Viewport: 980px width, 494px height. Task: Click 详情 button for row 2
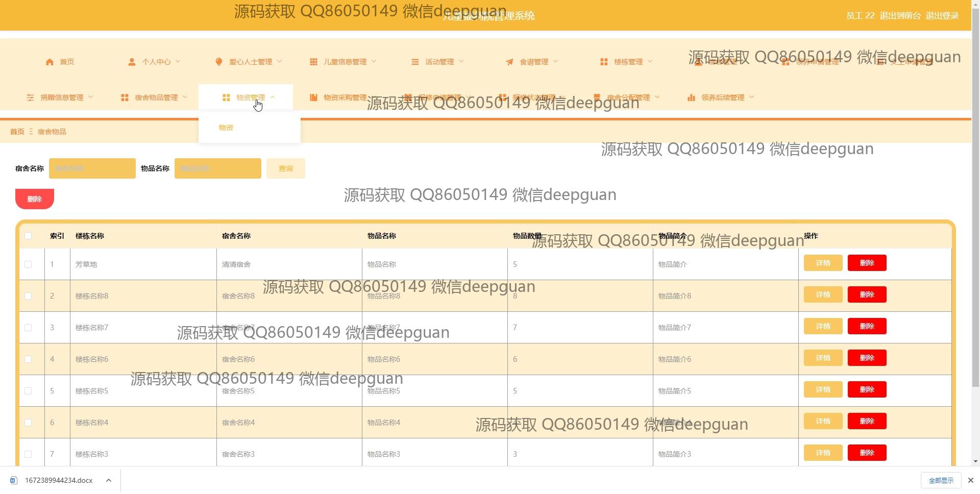pyautogui.click(x=823, y=295)
